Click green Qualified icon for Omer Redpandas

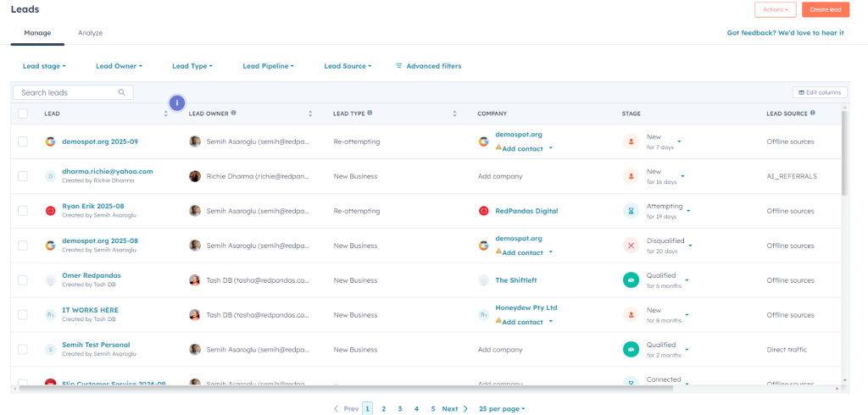pos(631,280)
